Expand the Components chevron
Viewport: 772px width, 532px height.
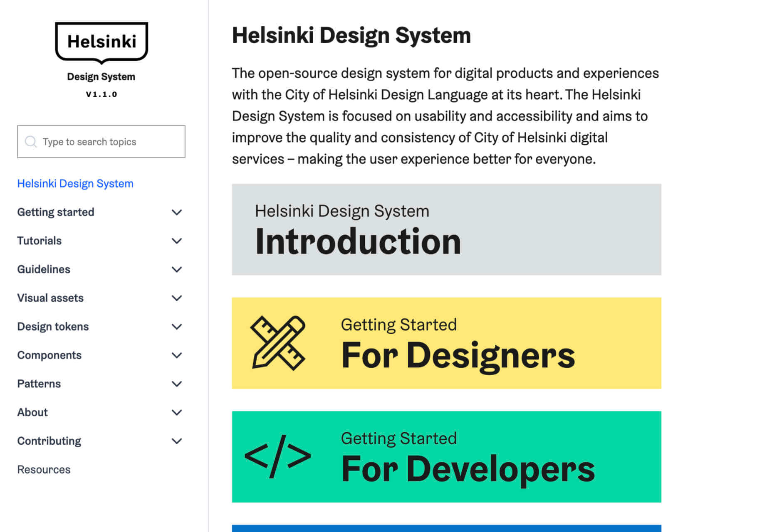177,355
